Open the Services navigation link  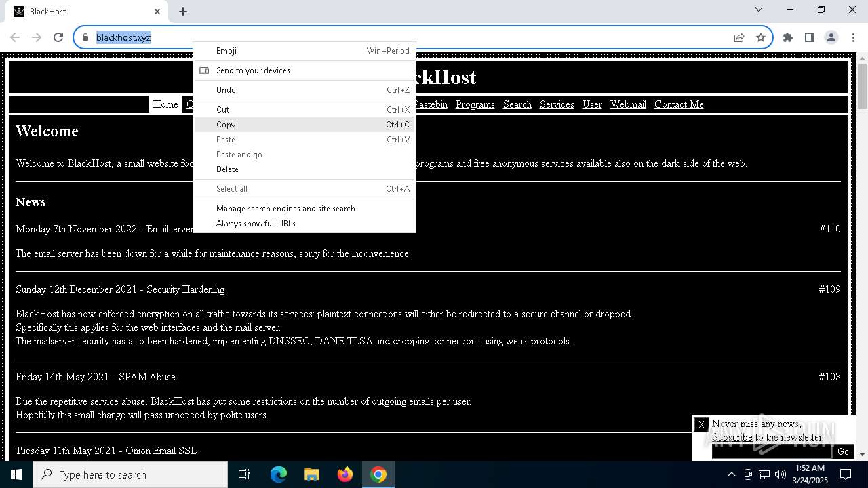click(x=557, y=104)
